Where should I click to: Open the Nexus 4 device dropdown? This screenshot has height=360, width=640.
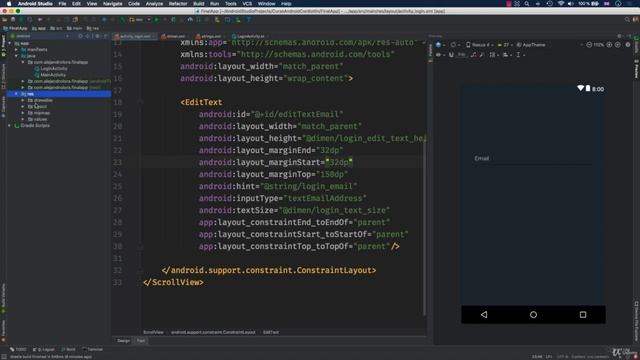(480, 45)
